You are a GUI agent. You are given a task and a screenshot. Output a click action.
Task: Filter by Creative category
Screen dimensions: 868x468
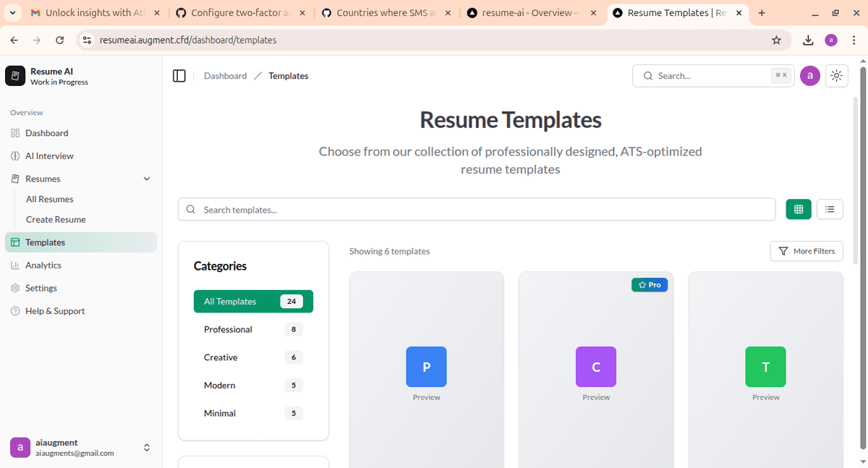click(x=221, y=357)
